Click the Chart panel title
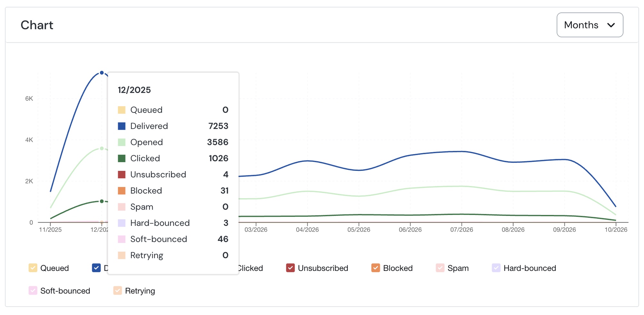The width and height of the screenshot is (644, 315). pyautogui.click(x=37, y=25)
